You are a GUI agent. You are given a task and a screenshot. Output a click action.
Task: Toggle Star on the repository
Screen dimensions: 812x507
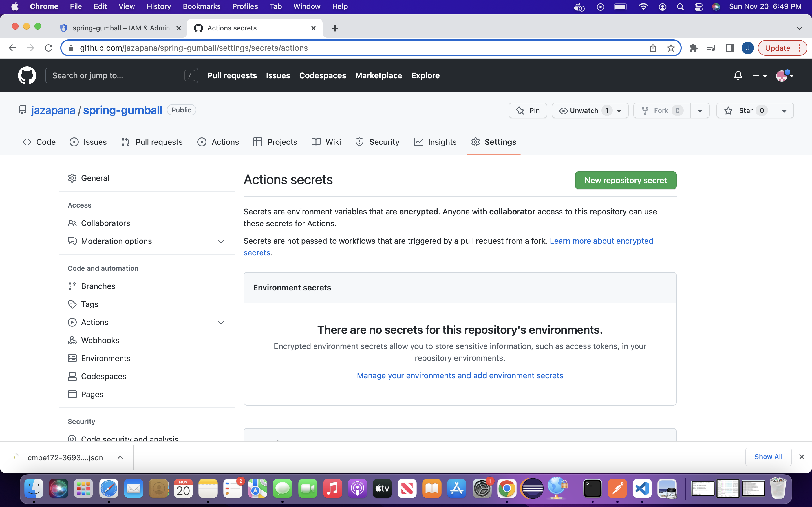(745, 111)
